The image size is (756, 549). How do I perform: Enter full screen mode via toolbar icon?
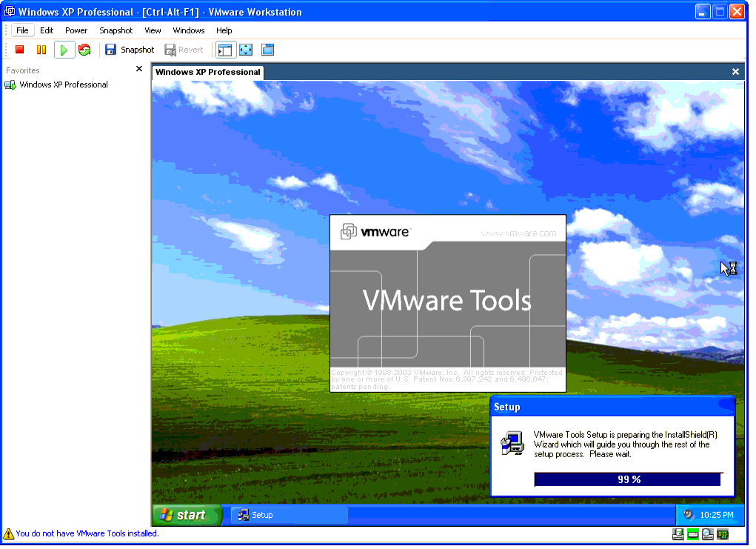tap(246, 50)
